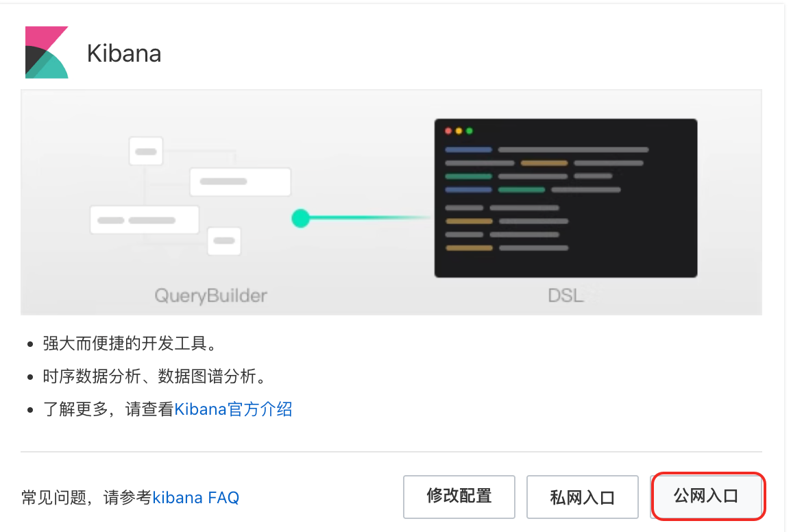Click the smallest top QueryBuilder node box
The height and width of the screenshot is (532, 791).
click(x=146, y=151)
